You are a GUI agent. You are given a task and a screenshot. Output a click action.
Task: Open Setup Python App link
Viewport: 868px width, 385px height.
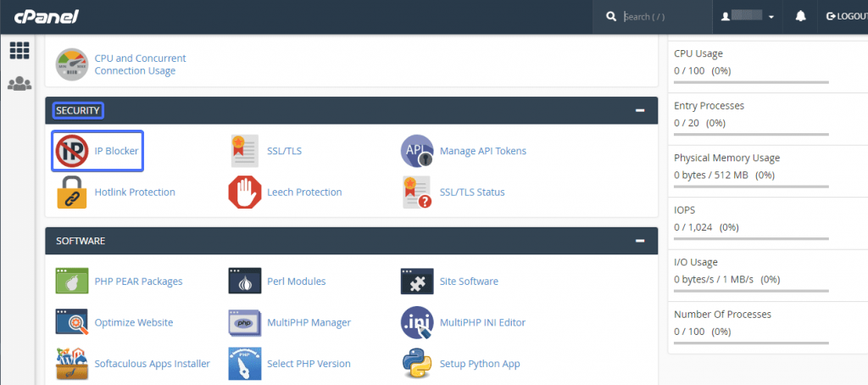[x=480, y=364]
